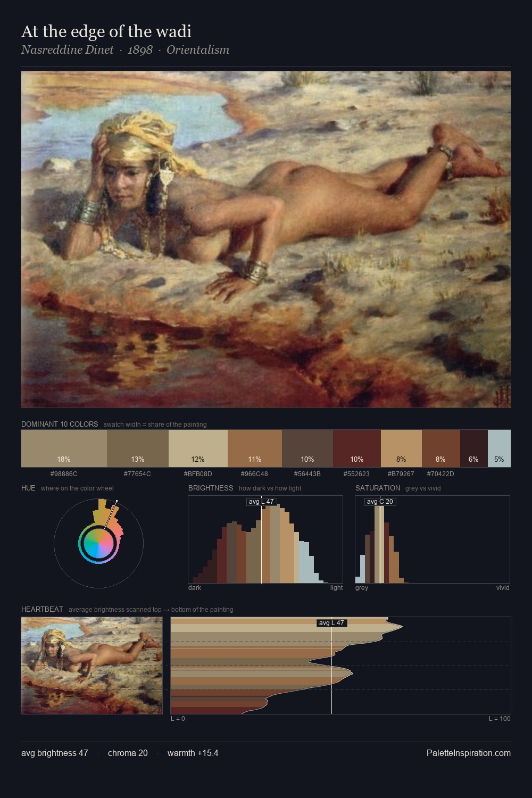Click the hex code #77654C

click(x=137, y=474)
